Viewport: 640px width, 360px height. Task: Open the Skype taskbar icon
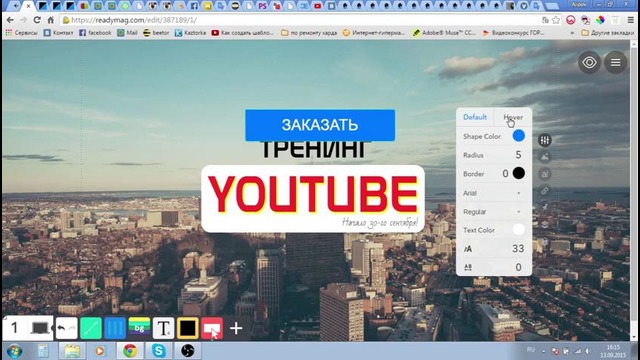[159, 351]
